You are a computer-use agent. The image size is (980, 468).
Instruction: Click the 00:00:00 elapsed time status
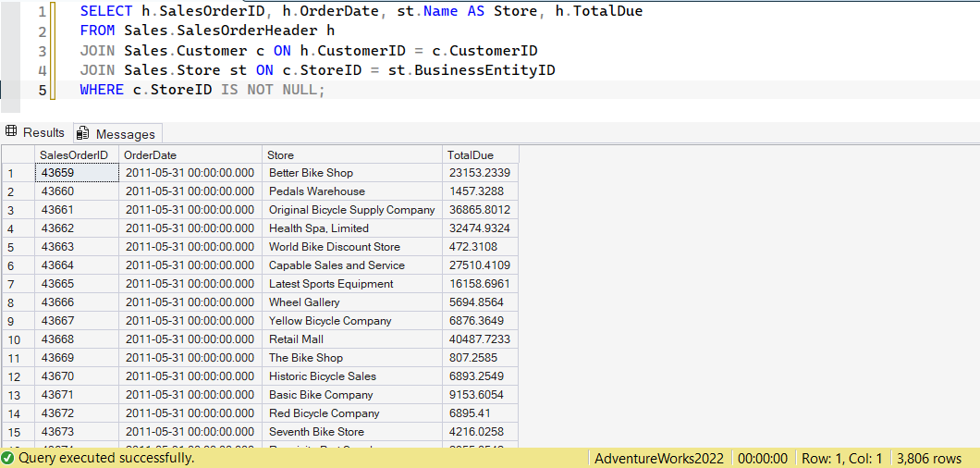click(x=761, y=458)
